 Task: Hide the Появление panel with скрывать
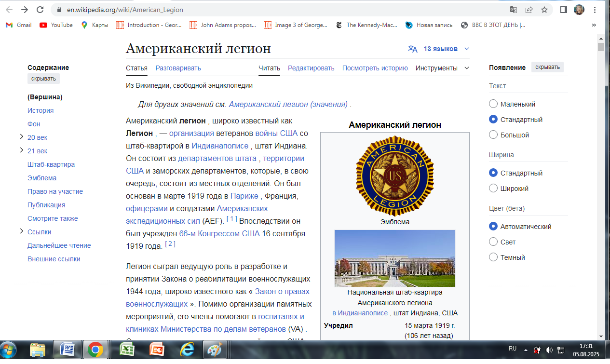tap(547, 67)
